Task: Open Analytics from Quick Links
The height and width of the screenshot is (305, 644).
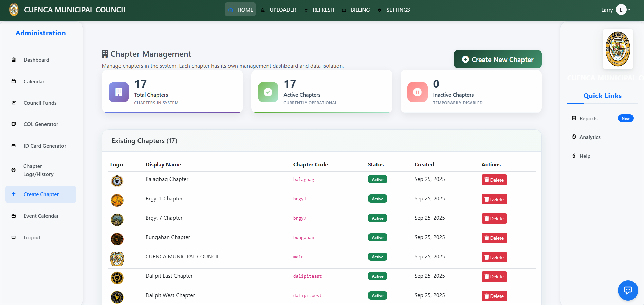Action: pyautogui.click(x=590, y=137)
